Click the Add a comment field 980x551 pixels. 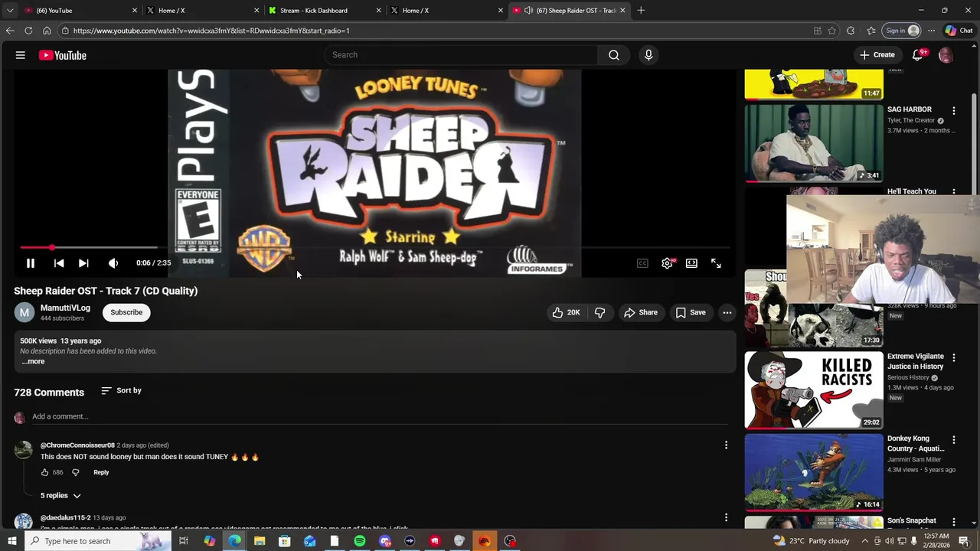point(380,416)
